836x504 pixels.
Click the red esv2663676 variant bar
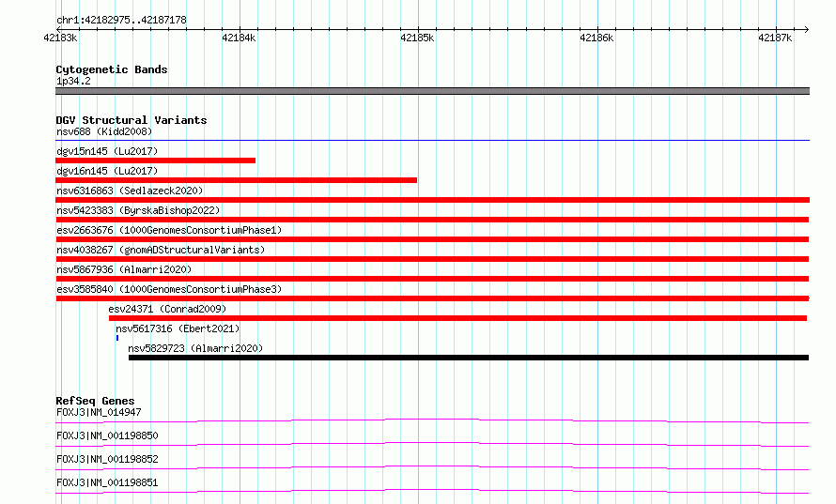pos(432,239)
